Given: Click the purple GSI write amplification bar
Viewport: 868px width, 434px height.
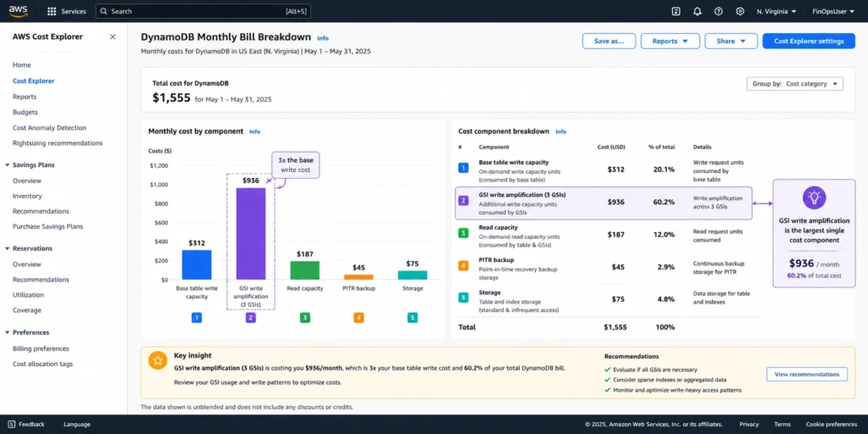Looking at the screenshot, I should 251,234.
